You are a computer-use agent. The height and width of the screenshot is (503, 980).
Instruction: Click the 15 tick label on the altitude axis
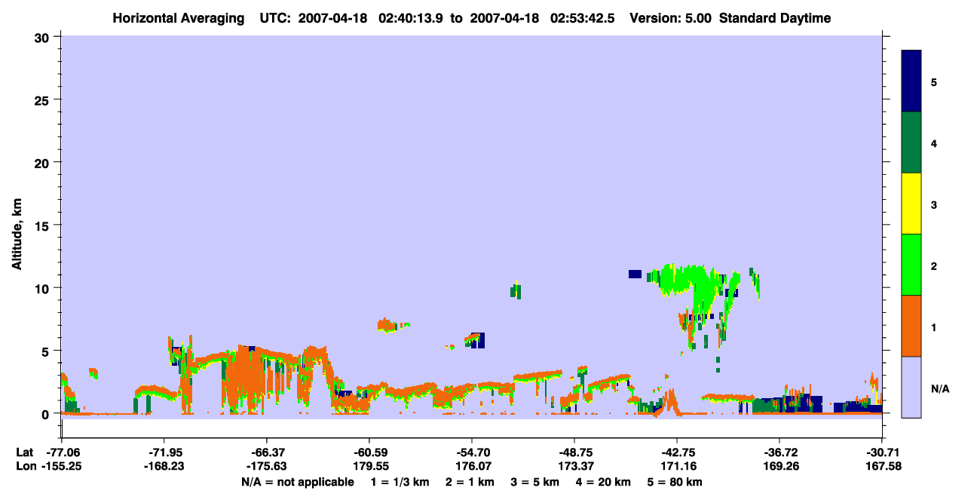(43, 225)
